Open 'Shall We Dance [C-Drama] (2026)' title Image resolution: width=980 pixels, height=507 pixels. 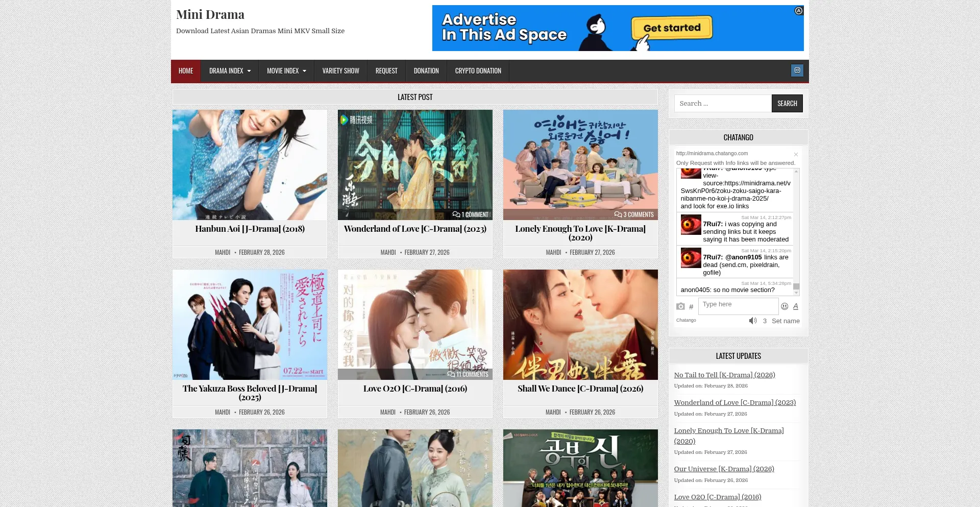point(580,389)
